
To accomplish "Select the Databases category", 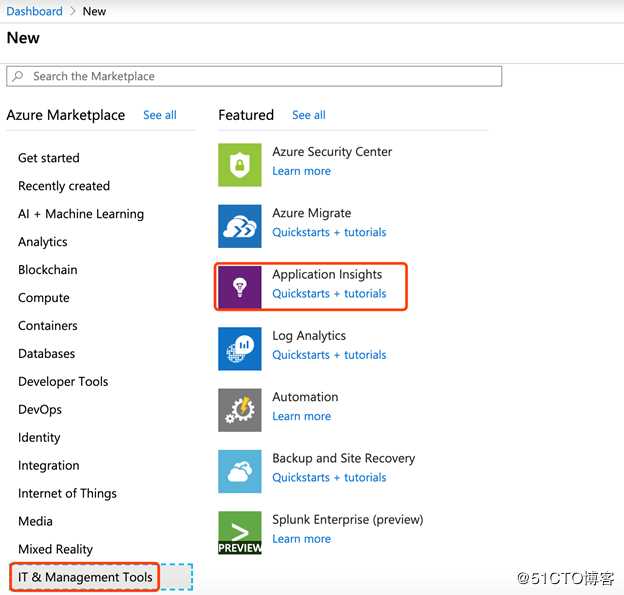I will [47, 353].
